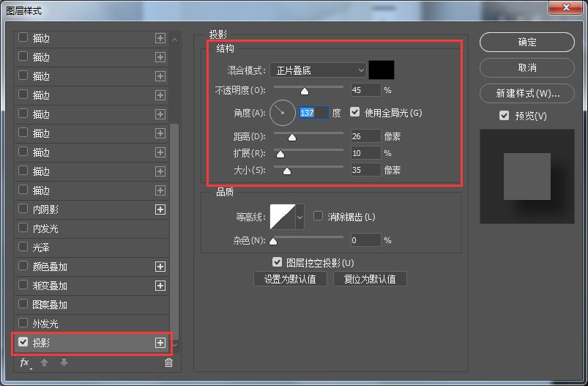Close the 图层样式 dialog
Viewport: 588px width, 386px height.
pyautogui.click(x=566, y=7)
